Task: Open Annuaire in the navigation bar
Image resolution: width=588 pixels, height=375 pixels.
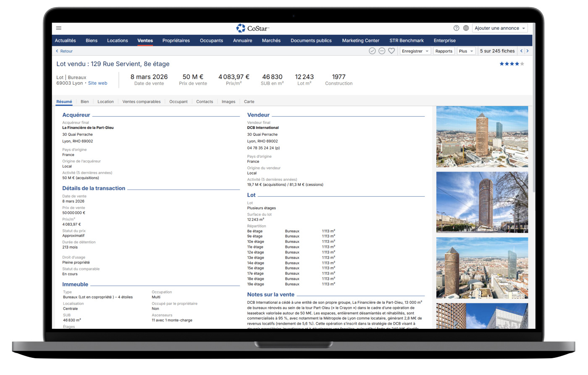Action: pos(243,41)
